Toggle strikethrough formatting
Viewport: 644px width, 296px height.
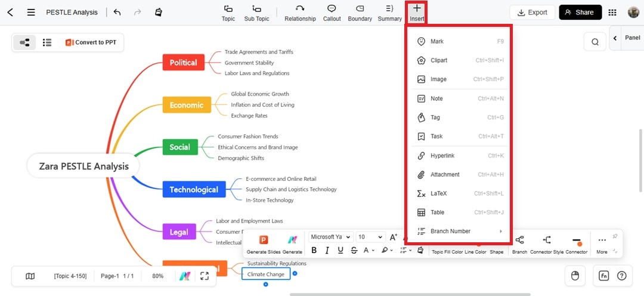(x=354, y=250)
